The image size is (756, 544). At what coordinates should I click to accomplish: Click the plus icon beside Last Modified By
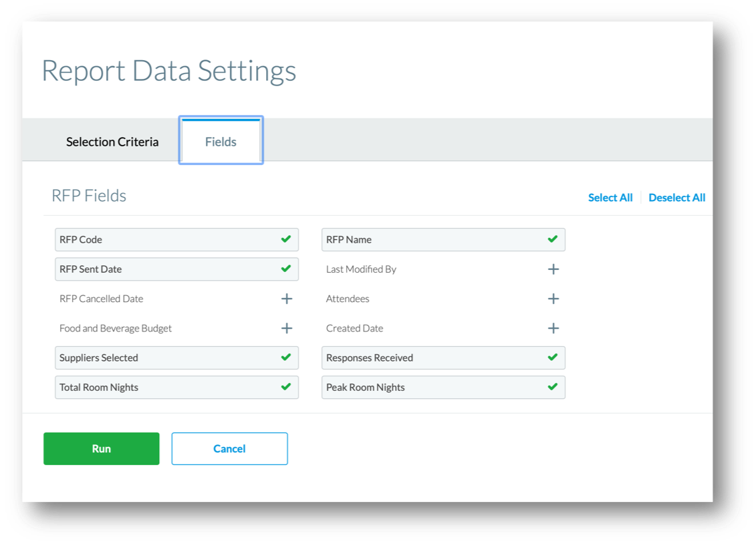[x=553, y=269]
